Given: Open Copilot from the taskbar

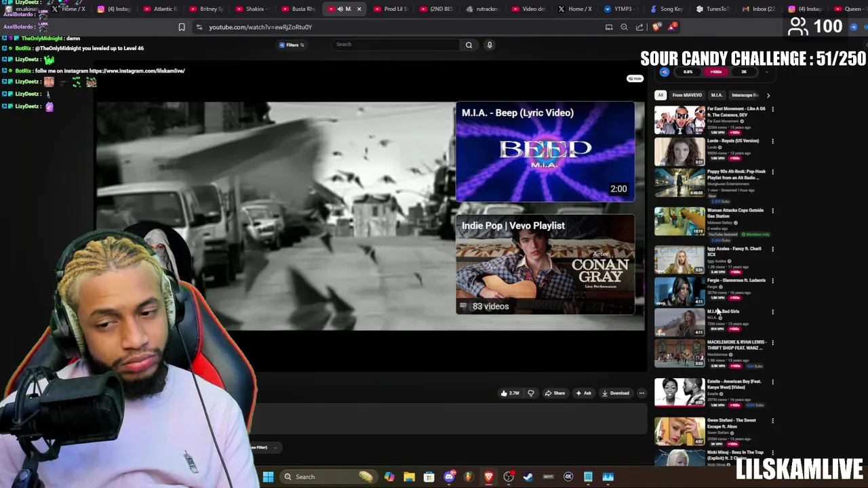Looking at the screenshot, I should click(389, 477).
